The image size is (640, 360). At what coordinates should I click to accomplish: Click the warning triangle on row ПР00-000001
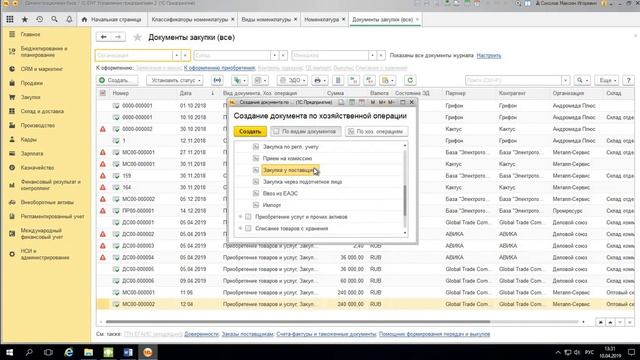(x=103, y=211)
